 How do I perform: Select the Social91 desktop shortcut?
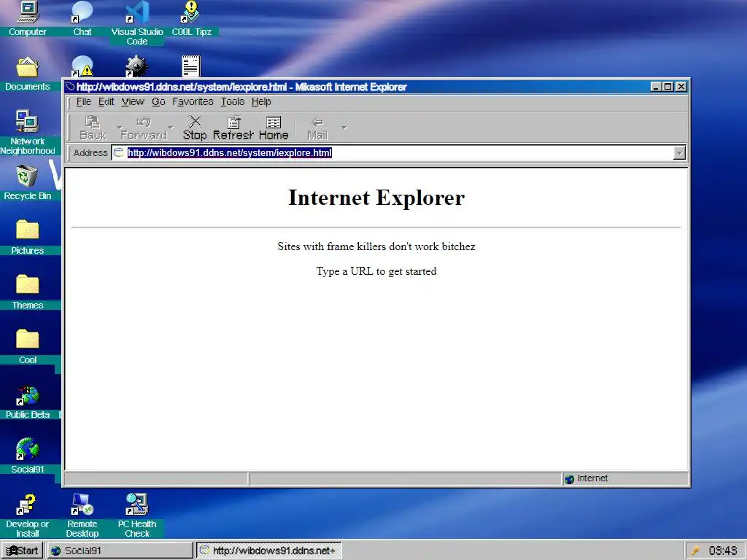(28, 456)
